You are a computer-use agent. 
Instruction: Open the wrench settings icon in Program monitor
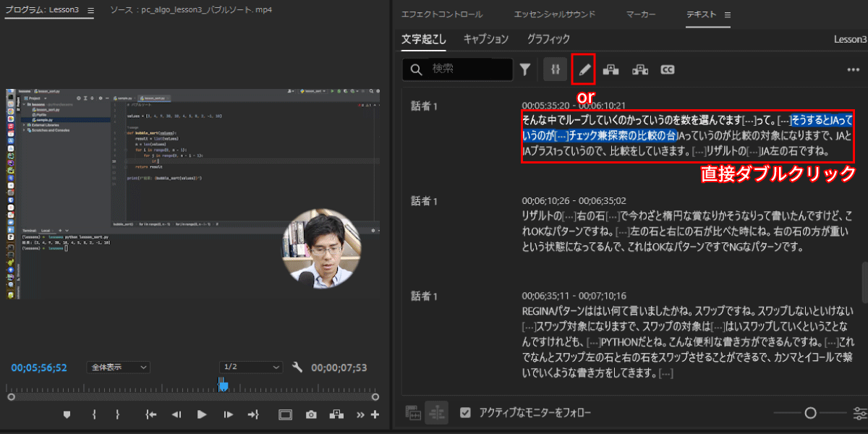(297, 367)
